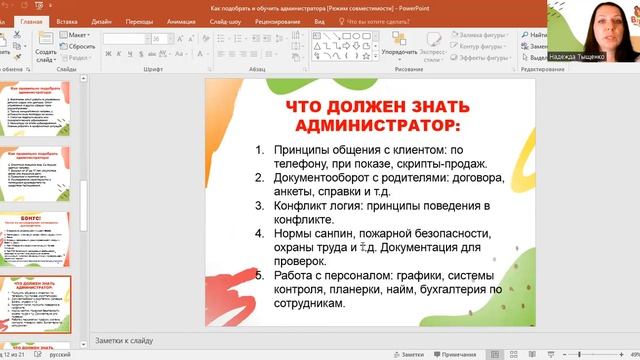This screenshot has width=640, height=360.
Task: Center text in paragraph group
Action: click(232, 54)
